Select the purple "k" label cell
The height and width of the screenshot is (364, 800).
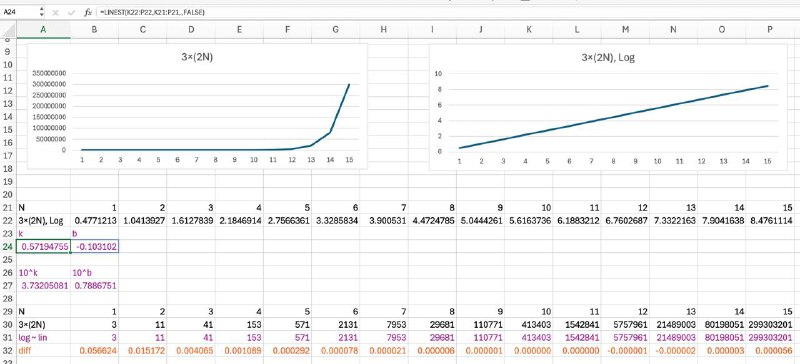pos(43,233)
